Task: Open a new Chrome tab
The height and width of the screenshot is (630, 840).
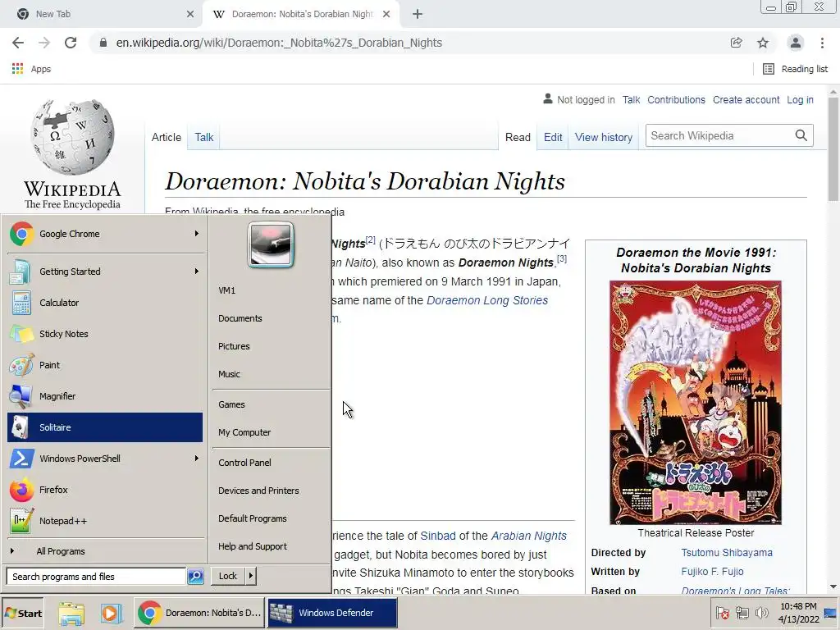Action: (418, 14)
